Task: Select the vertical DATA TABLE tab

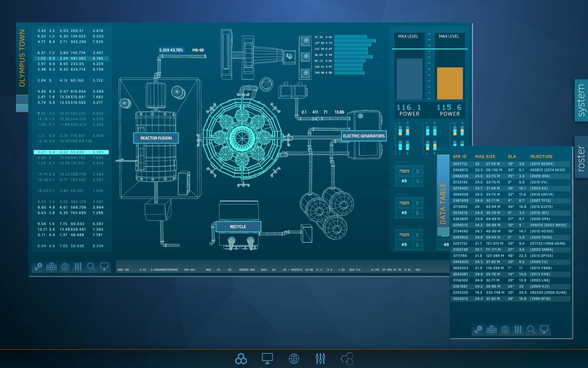Action: pyautogui.click(x=443, y=203)
